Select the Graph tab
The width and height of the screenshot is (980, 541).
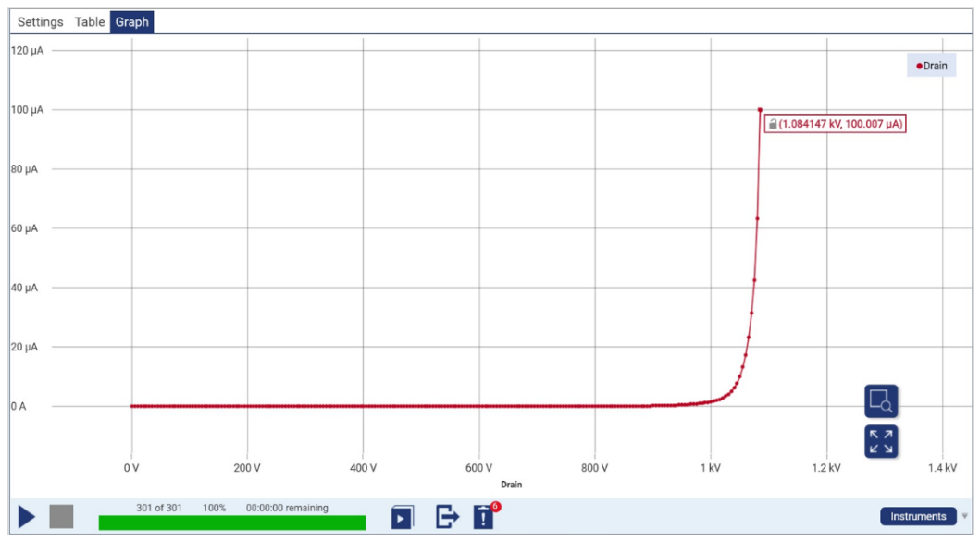(x=131, y=22)
